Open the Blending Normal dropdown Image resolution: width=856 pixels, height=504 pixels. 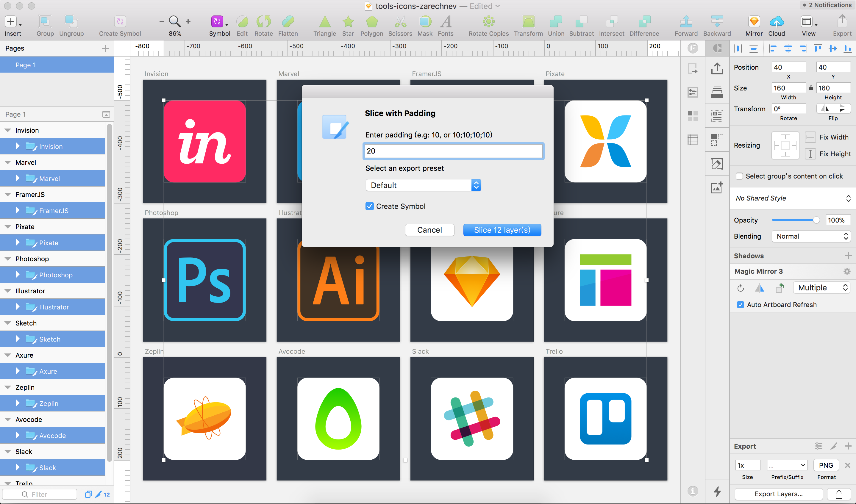[x=811, y=236]
